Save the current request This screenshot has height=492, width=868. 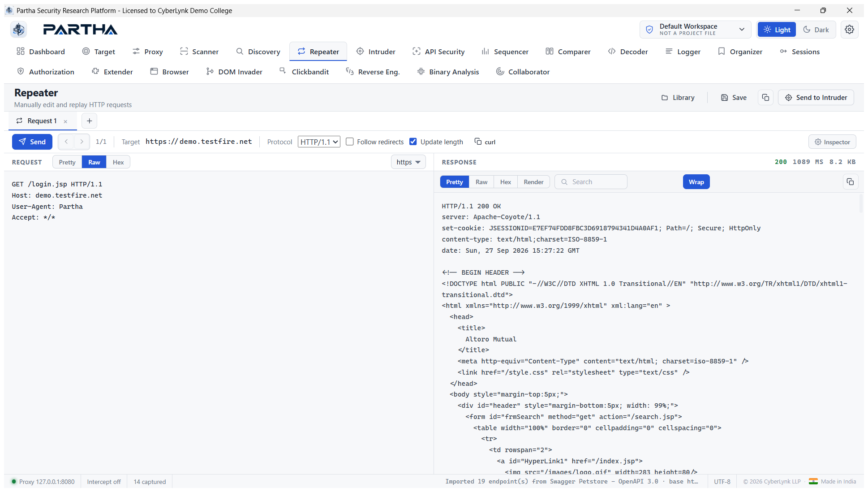734,98
